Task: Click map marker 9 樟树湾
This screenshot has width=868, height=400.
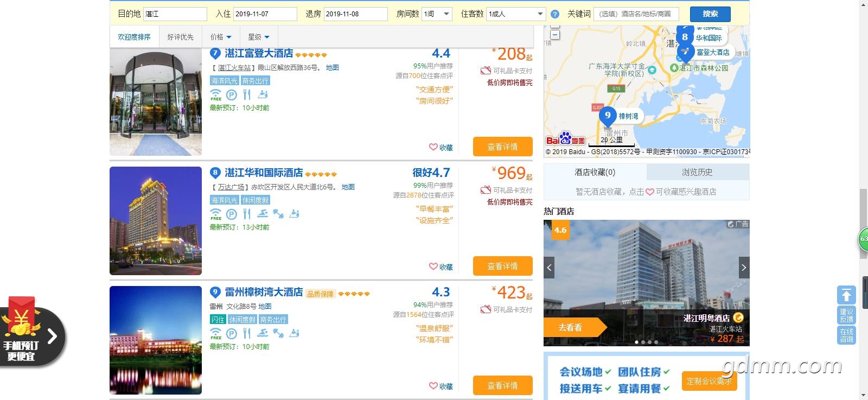Action: coord(608,116)
